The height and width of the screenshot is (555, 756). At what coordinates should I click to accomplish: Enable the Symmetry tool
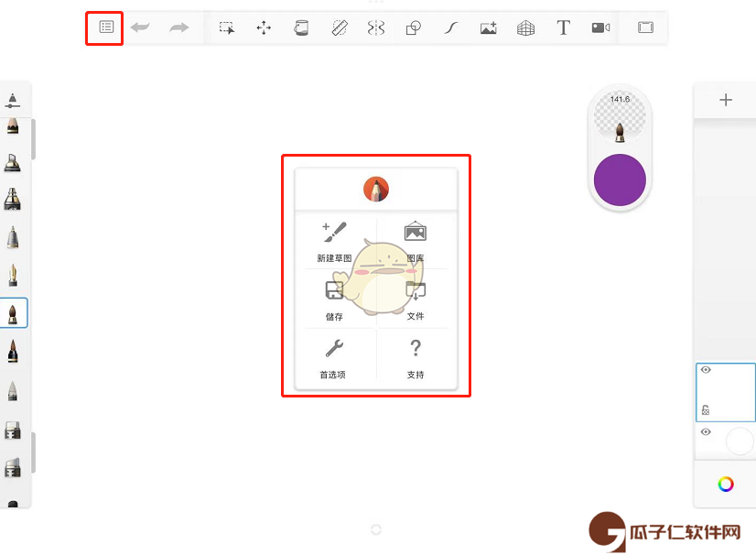coord(376,28)
